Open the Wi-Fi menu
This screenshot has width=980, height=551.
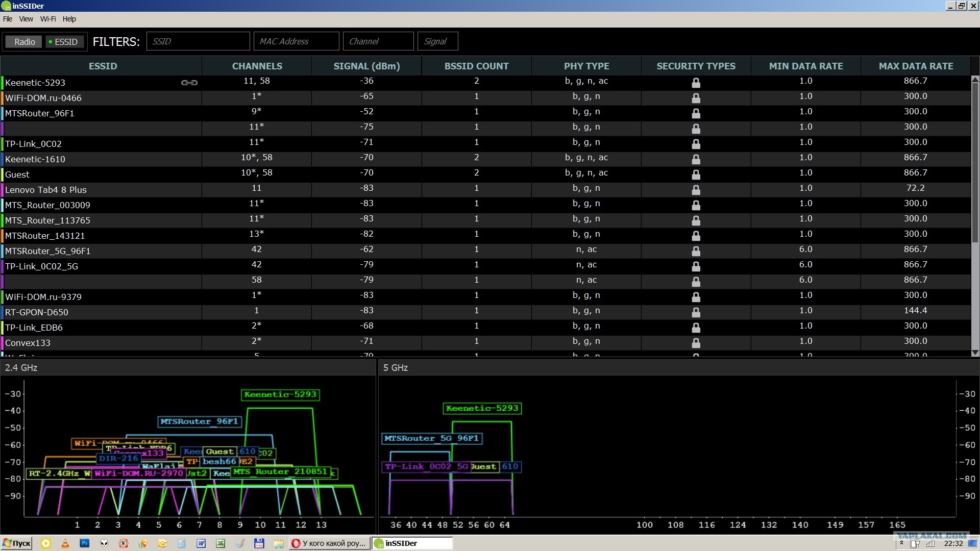[48, 19]
